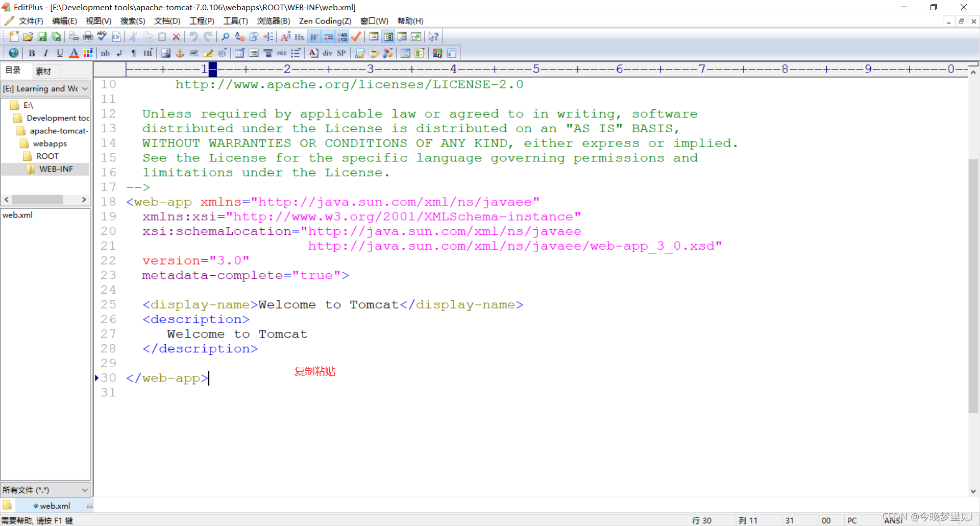Click the editor vertical scrollbar down arrow
980x526 pixels.
click(973, 491)
